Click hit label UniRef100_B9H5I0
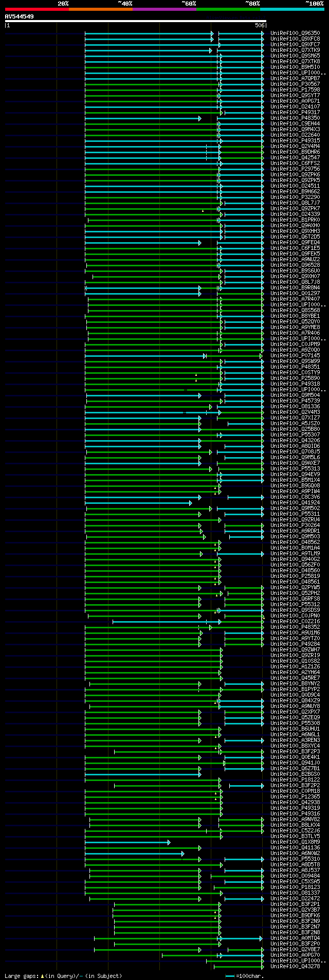This screenshot has height=980, width=329. coord(295,67)
